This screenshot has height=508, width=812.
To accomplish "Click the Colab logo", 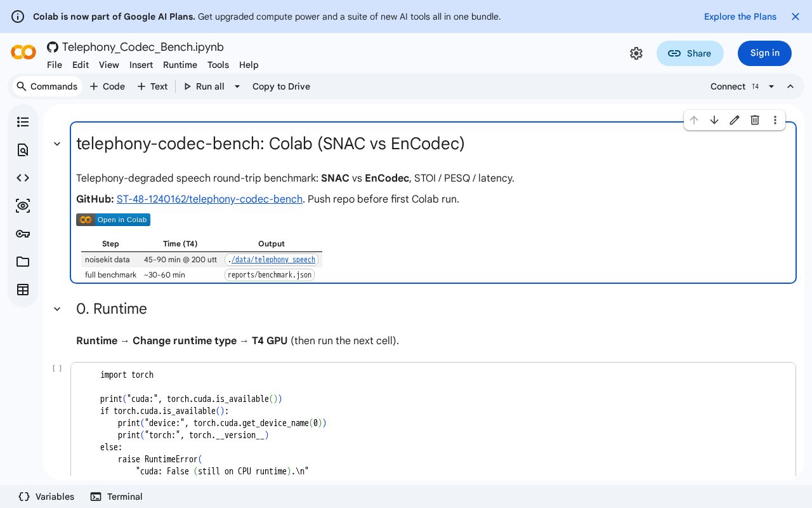I will 23,53.
